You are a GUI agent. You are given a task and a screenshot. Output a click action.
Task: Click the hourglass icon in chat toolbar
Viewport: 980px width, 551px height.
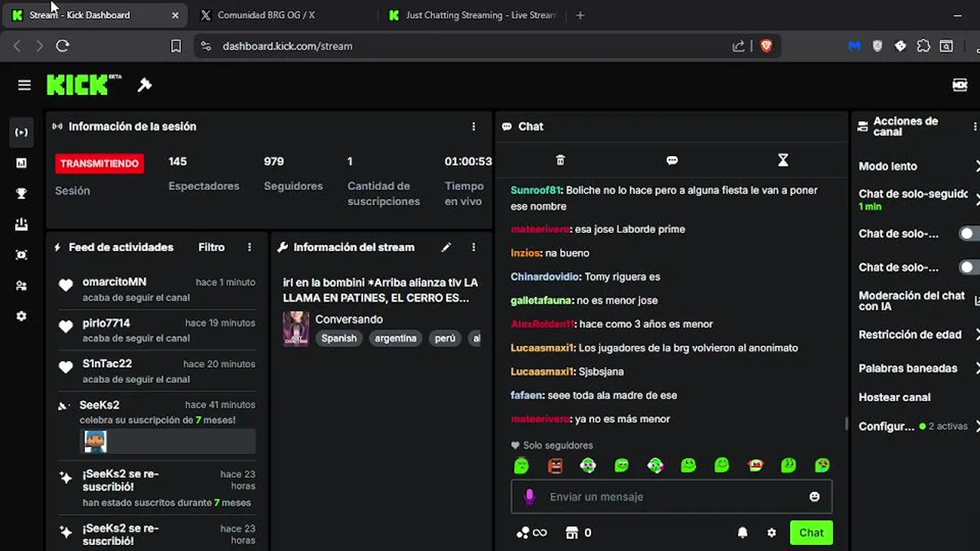point(782,160)
